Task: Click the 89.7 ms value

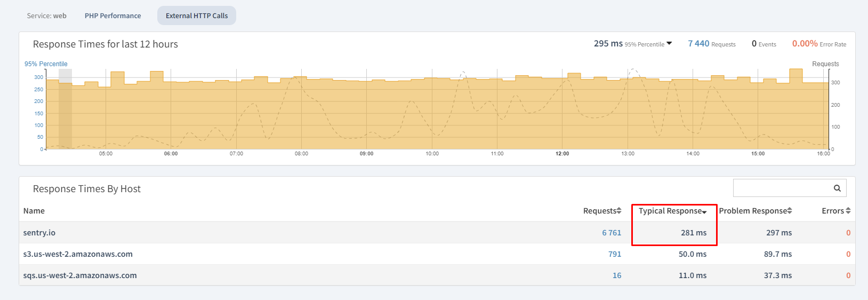Action: pyautogui.click(x=778, y=254)
